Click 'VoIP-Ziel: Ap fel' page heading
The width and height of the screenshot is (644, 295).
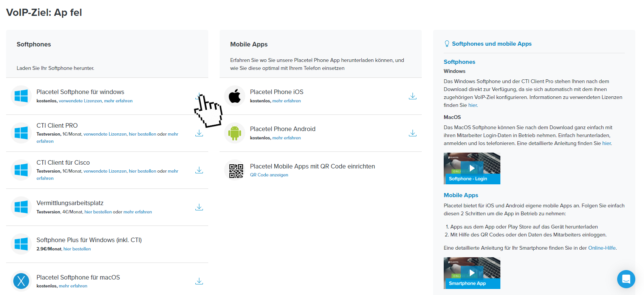pos(44,12)
